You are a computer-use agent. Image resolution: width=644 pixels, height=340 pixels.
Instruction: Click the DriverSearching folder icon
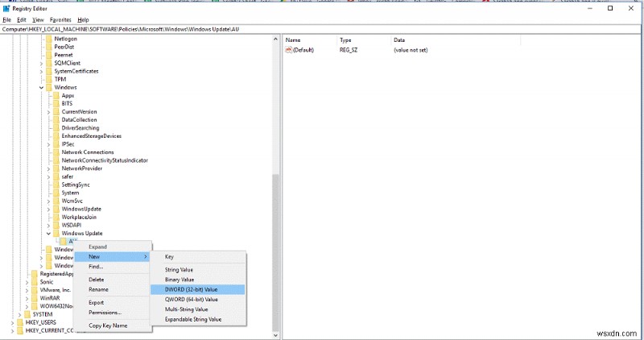[x=56, y=128]
